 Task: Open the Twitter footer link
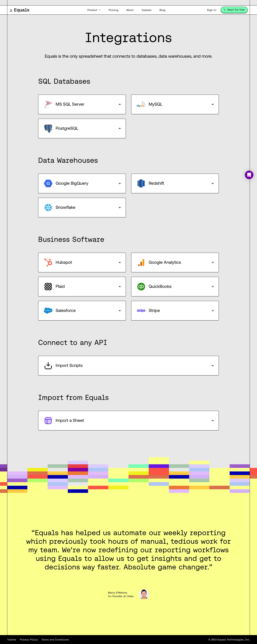[x=12, y=640]
